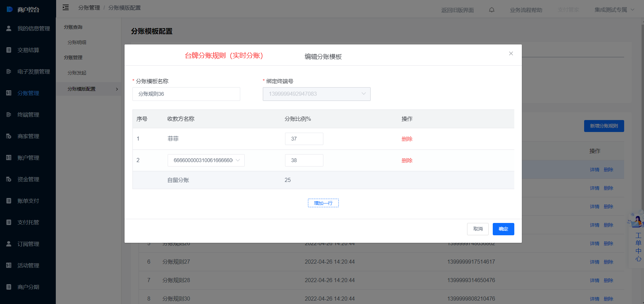Click 取消 to cancel editing
The image size is (644, 304).
478,229
